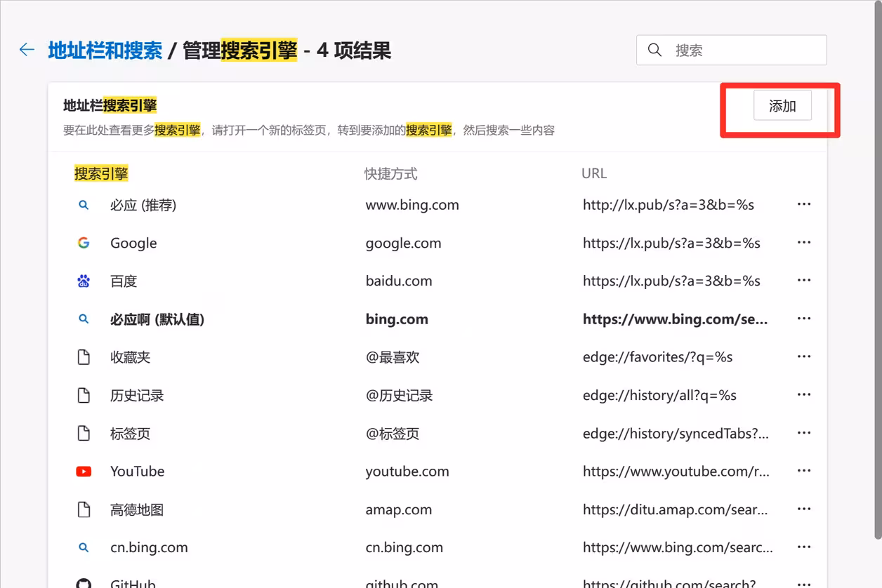Open more options menu for 百度
Screen dimensions: 882x588
[804, 281]
